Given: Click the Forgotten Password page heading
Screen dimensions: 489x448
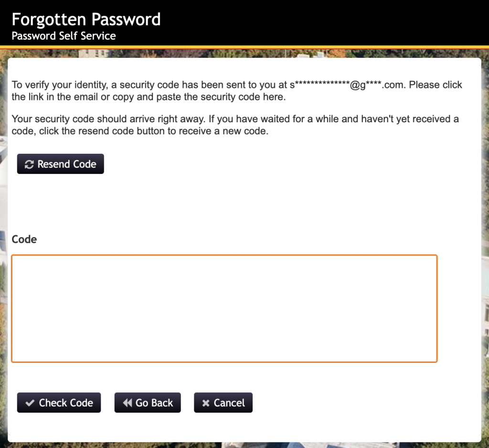Looking at the screenshot, I should (x=86, y=19).
